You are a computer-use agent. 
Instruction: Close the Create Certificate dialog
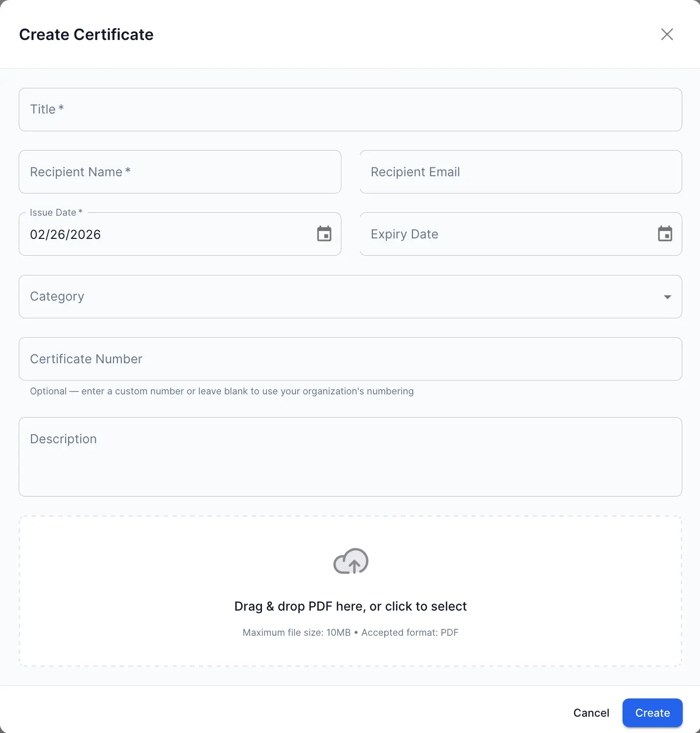click(667, 34)
